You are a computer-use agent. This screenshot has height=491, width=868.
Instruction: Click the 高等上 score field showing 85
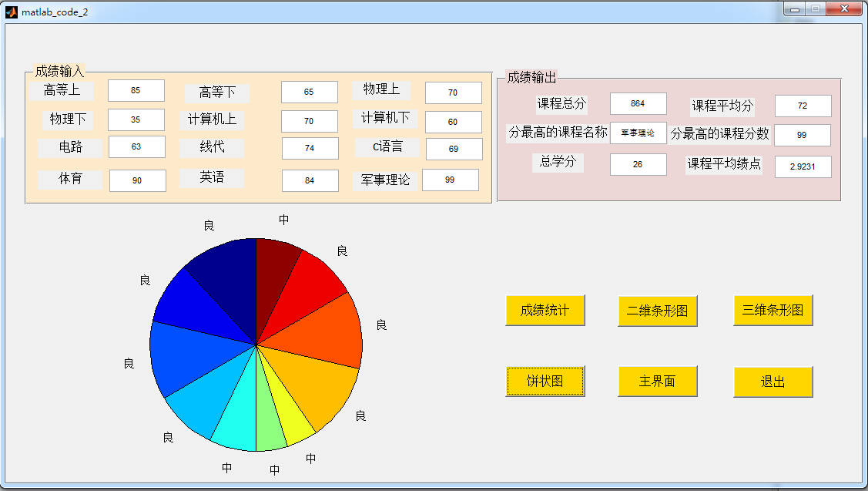point(136,90)
